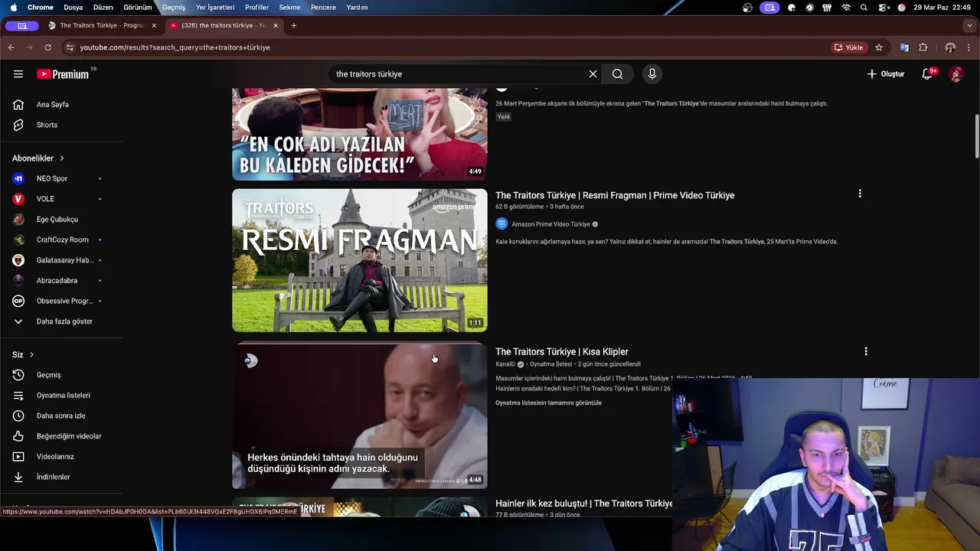Screen dimensions: 980x551
Task: Open the Dosya menu
Action: [x=73, y=8]
